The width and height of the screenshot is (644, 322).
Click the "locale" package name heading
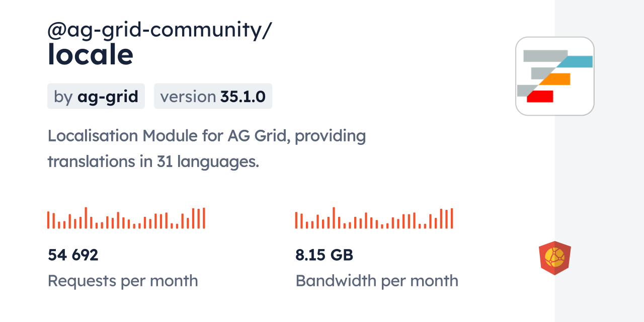coord(91,54)
